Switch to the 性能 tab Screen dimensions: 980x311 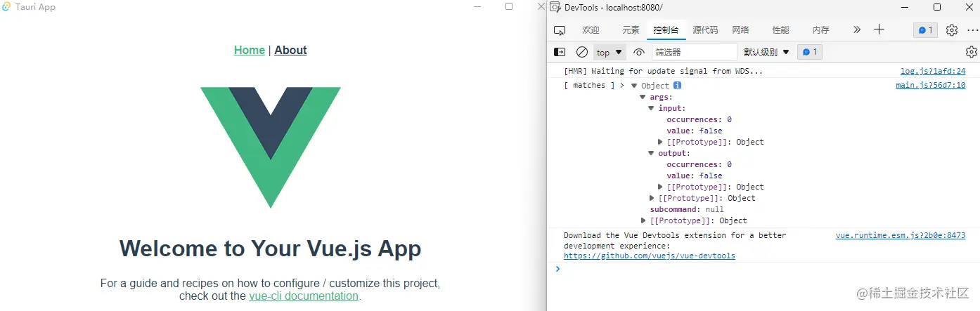tap(780, 30)
